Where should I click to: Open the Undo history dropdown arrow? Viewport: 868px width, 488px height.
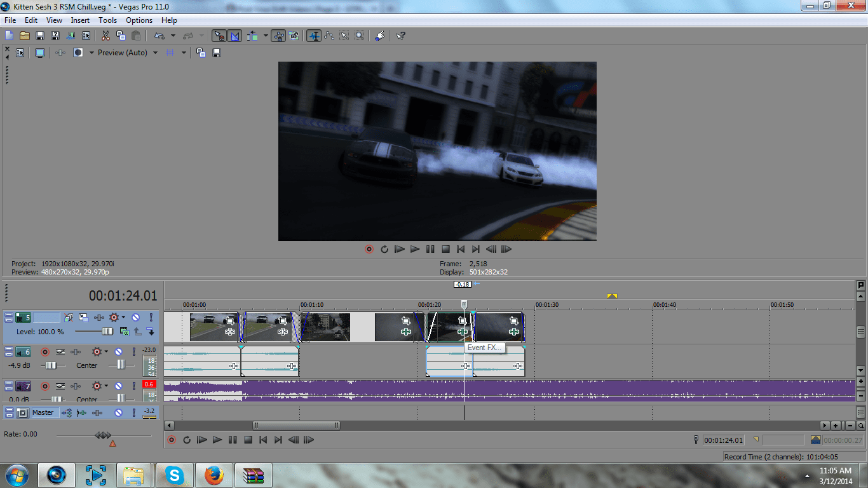pyautogui.click(x=173, y=36)
